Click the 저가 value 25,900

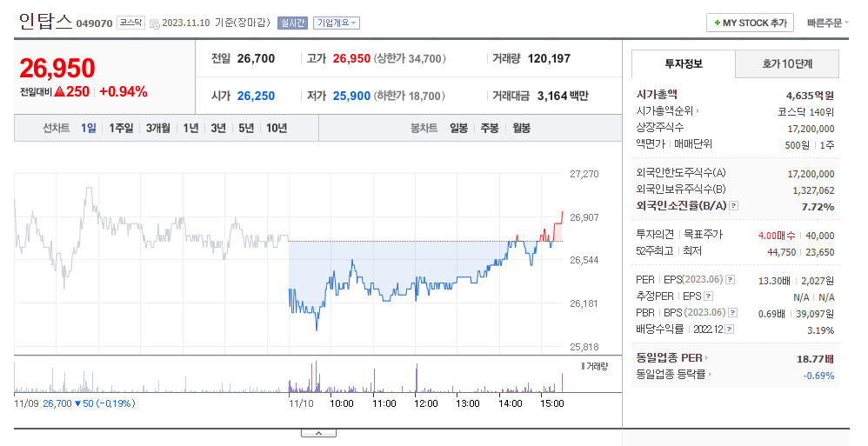[x=351, y=97]
